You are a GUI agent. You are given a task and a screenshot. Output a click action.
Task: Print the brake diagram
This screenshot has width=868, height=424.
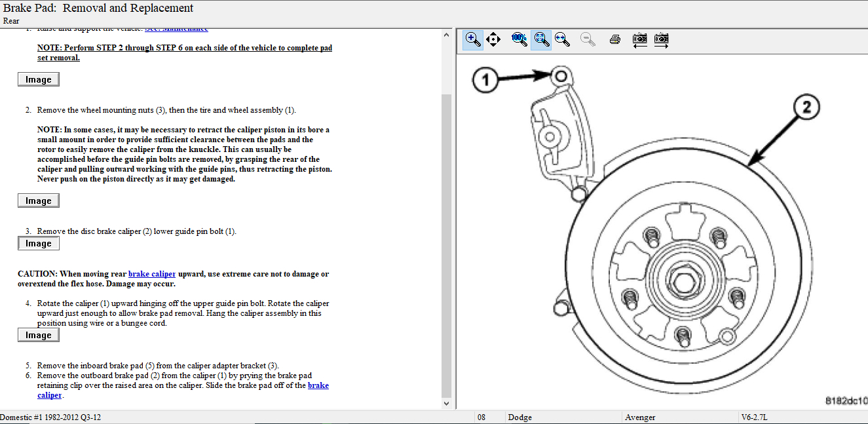pyautogui.click(x=614, y=39)
